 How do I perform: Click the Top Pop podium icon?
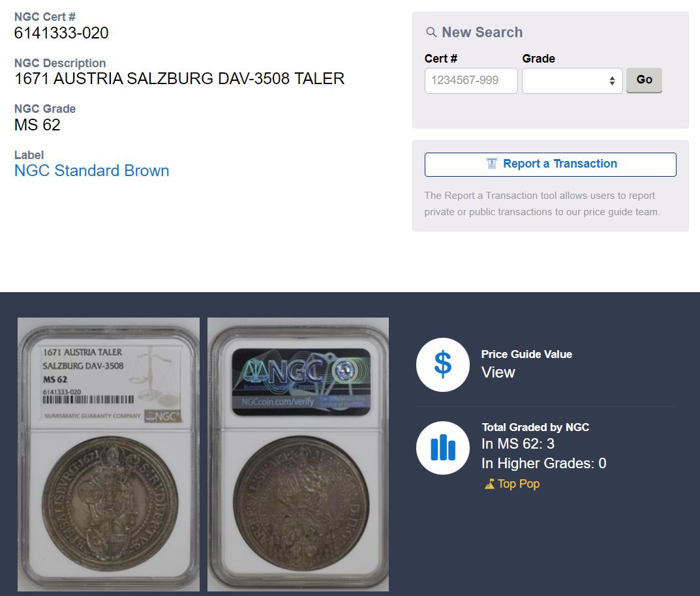tap(489, 484)
